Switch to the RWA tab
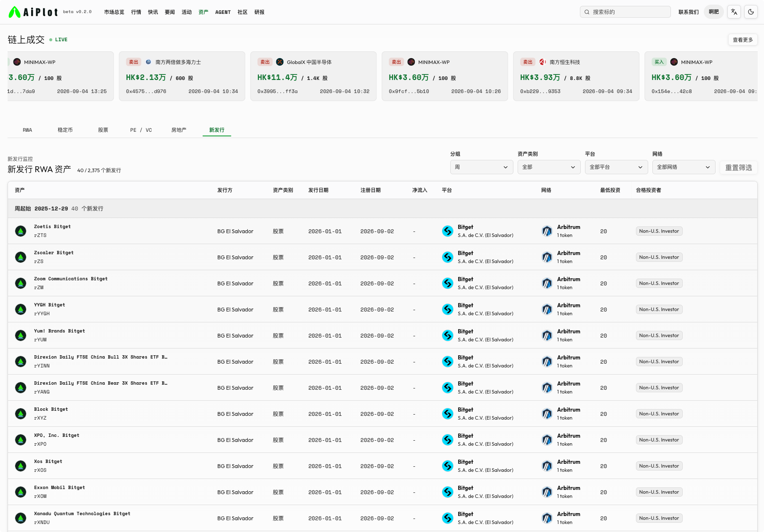 (27, 130)
